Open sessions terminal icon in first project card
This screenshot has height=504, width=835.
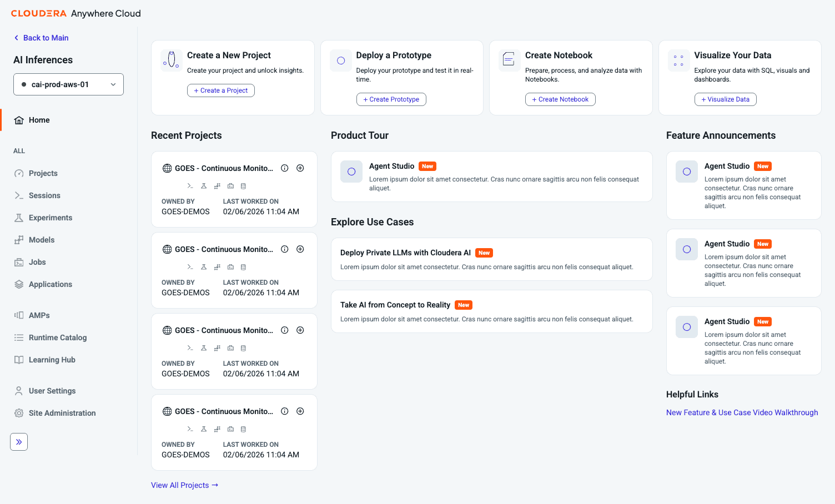[x=190, y=186]
